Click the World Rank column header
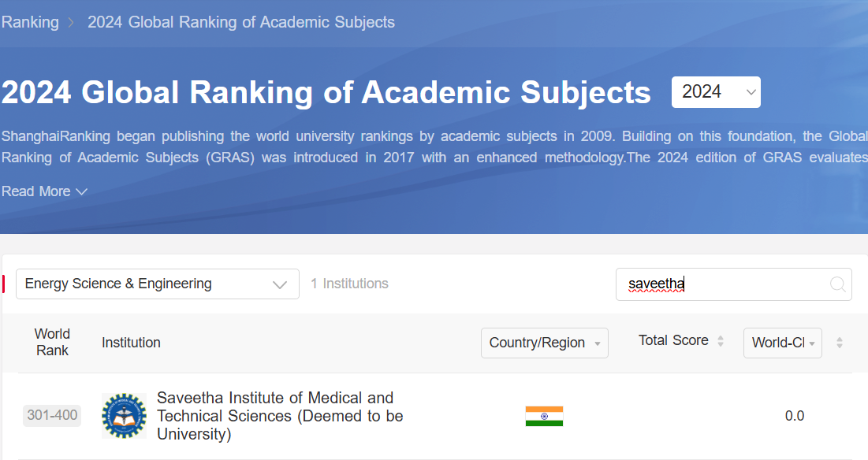 point(52,343)
